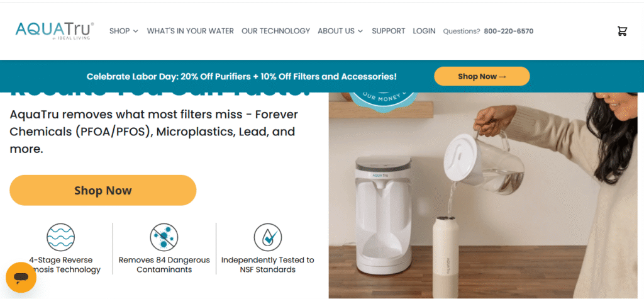Click the Labor Day promotion banner text
The height and width of the screenshot is (299, 644).
(241, 76)
